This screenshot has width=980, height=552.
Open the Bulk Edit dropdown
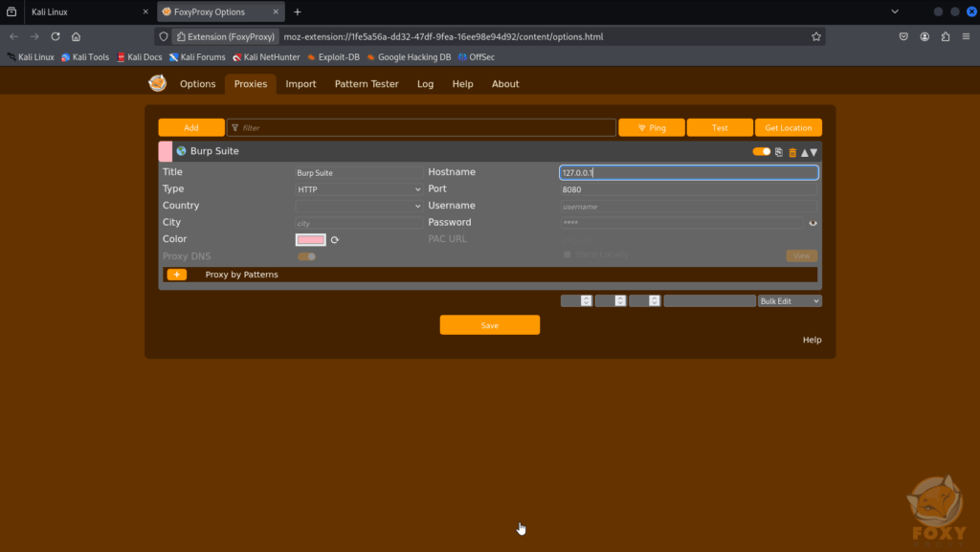click(790, 301)
